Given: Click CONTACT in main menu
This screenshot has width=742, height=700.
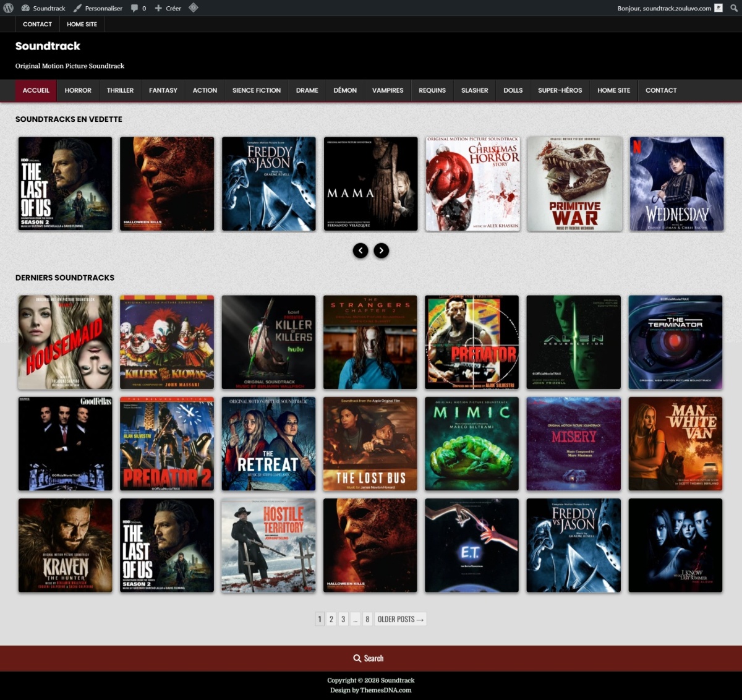Looking at the screenshot, I should [661, 90].
